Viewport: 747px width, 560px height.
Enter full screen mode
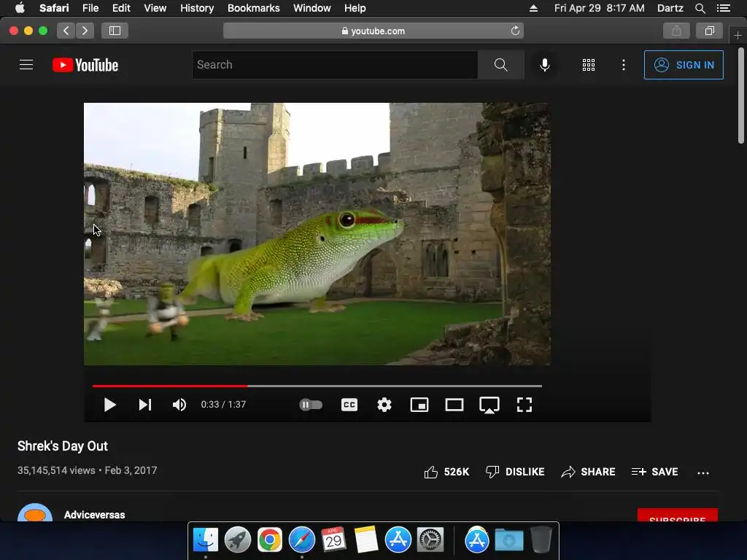tap(525, 405)
